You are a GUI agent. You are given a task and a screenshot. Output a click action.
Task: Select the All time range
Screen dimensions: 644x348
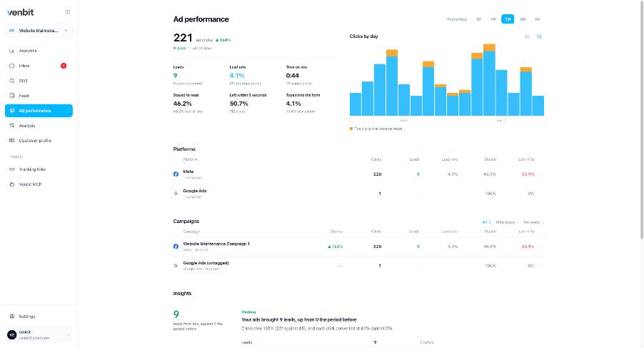(x=537, y=19)
